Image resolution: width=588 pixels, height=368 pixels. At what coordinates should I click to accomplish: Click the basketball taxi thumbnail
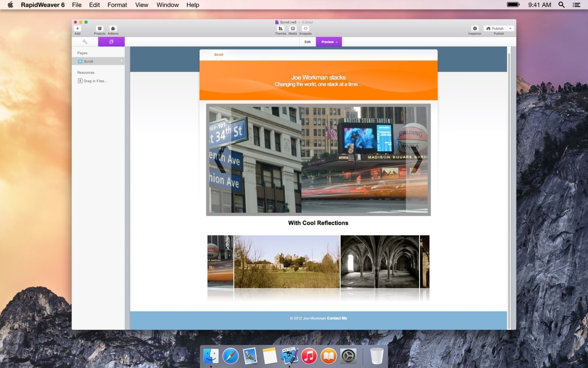(220, 262)
